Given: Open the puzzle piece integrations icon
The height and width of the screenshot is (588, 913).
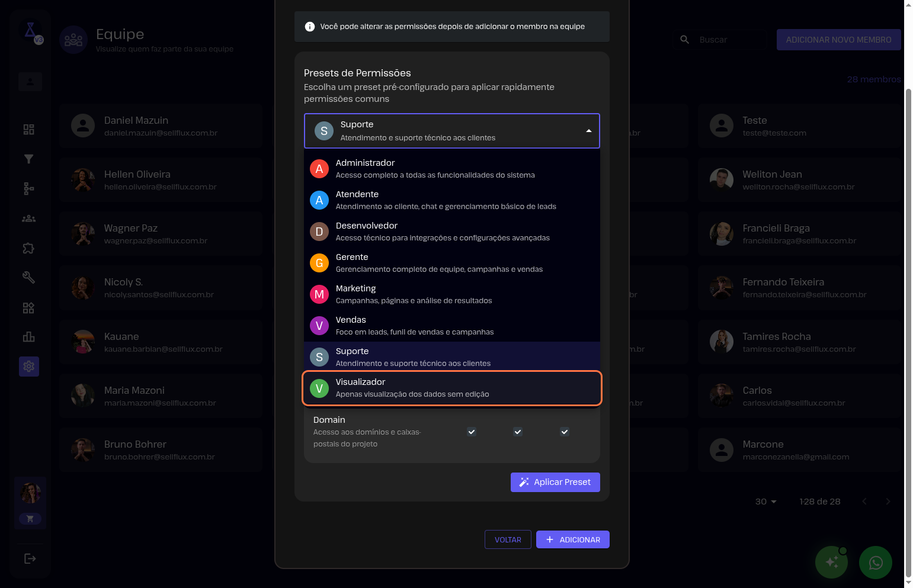Looking at the screenshot, I should 28,248.
